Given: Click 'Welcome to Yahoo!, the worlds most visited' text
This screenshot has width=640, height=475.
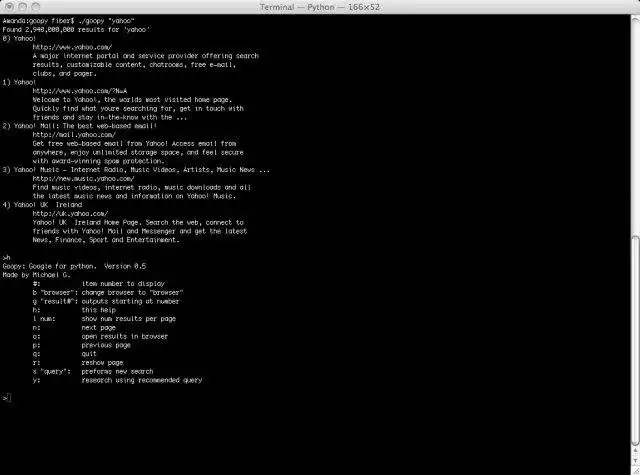Looking at the screenshot, I should [x=133, y=99].
